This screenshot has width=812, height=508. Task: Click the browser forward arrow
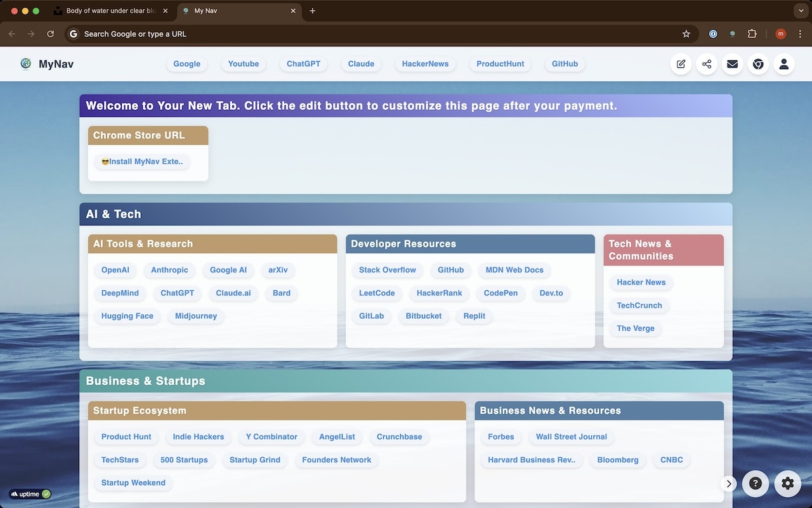coord(31,34)
